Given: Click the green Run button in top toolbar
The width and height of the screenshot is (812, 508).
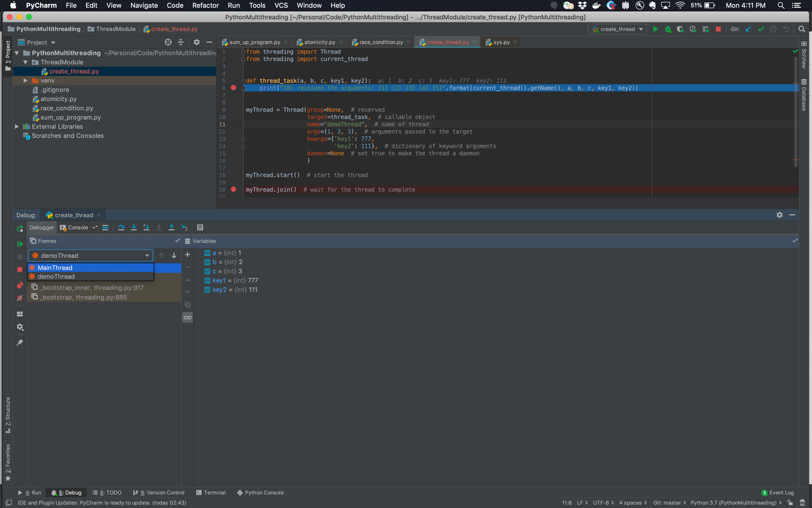Looking at the screenshot, I should [655, 29].
